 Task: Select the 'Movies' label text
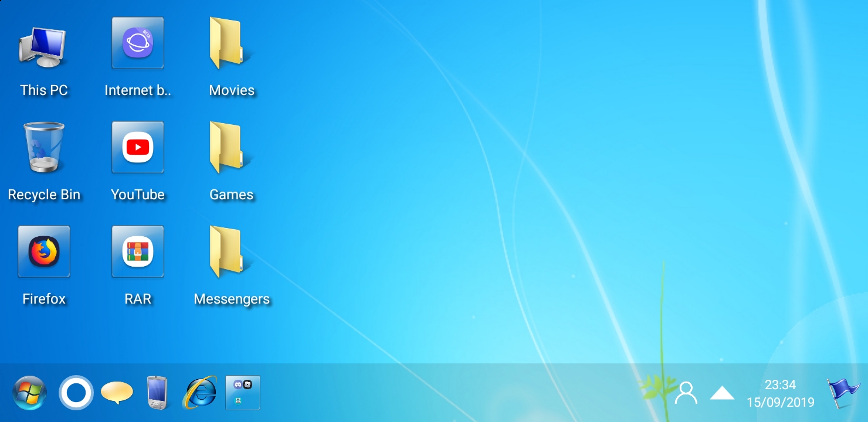point(232,90)
